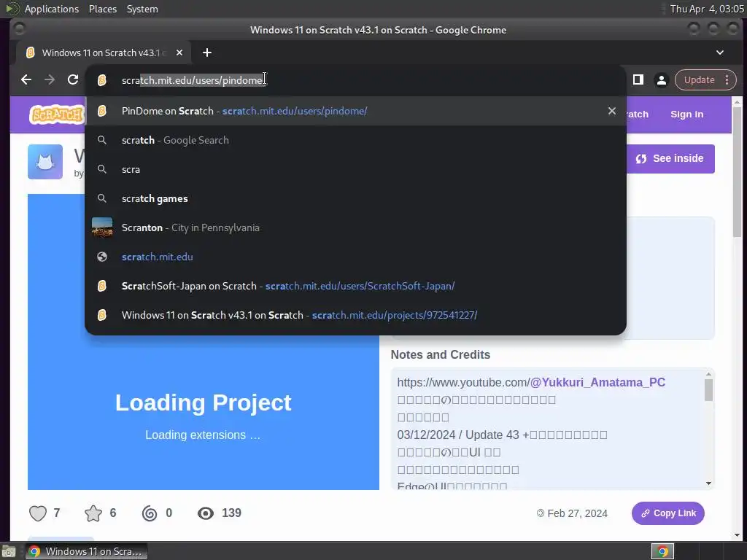
Task: Click the browser Back arrow
Action: [26, 80]
